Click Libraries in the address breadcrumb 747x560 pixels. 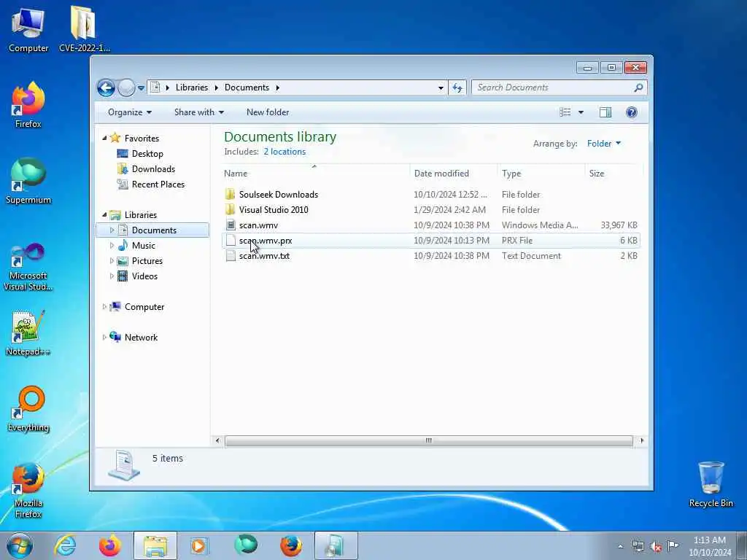tap(192, 87)
